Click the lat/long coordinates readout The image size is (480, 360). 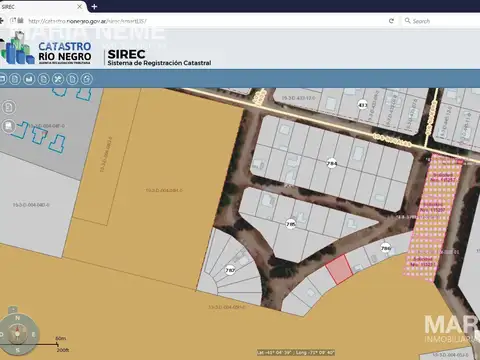[296, 352]
